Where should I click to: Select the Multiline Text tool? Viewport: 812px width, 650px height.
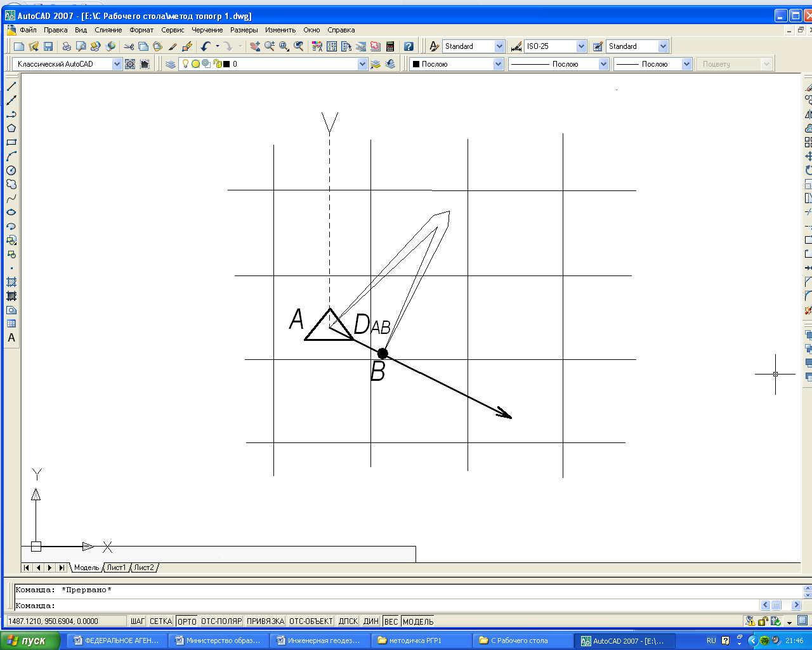(11, 338)
